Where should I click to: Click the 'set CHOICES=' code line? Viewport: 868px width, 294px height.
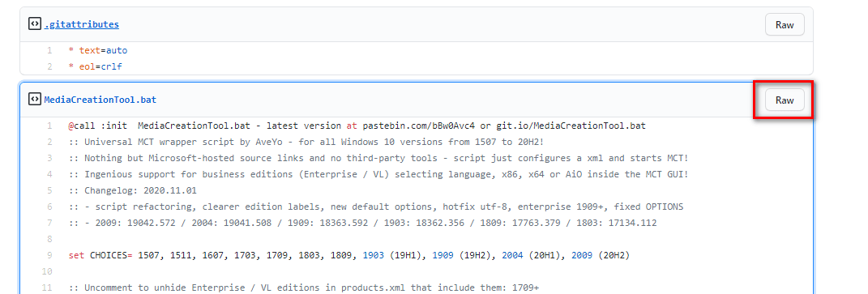click(x=349, y=255)
